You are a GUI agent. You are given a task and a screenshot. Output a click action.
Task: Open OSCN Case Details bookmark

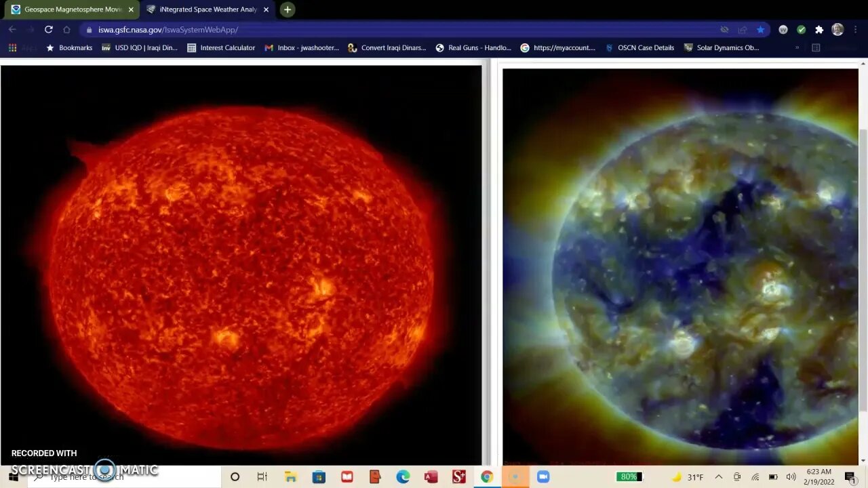[x=639, y=48]
